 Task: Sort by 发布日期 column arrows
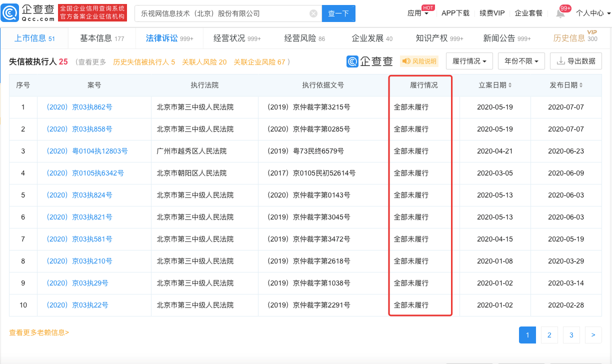(x=581, y=85)
